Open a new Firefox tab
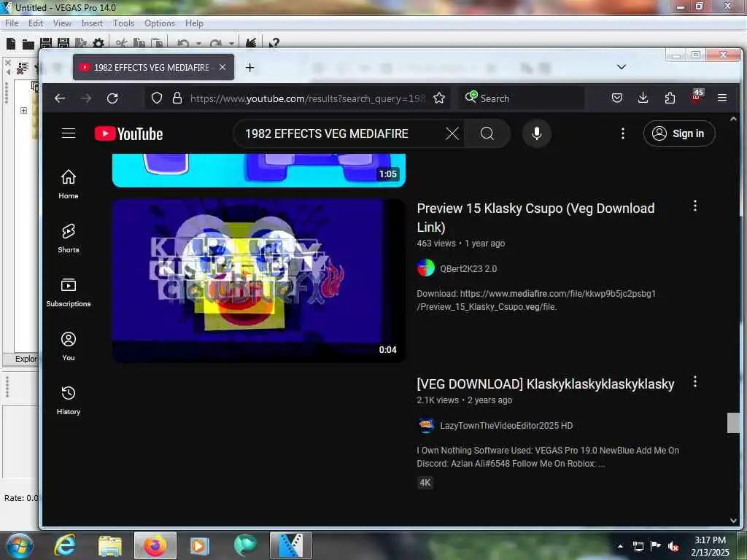 249,67
